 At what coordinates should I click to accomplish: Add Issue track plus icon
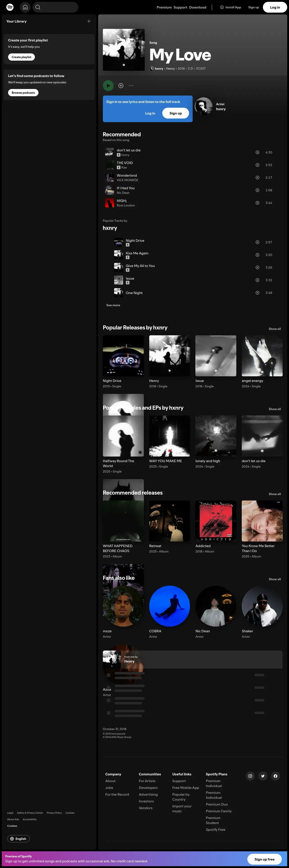(257, 280)
